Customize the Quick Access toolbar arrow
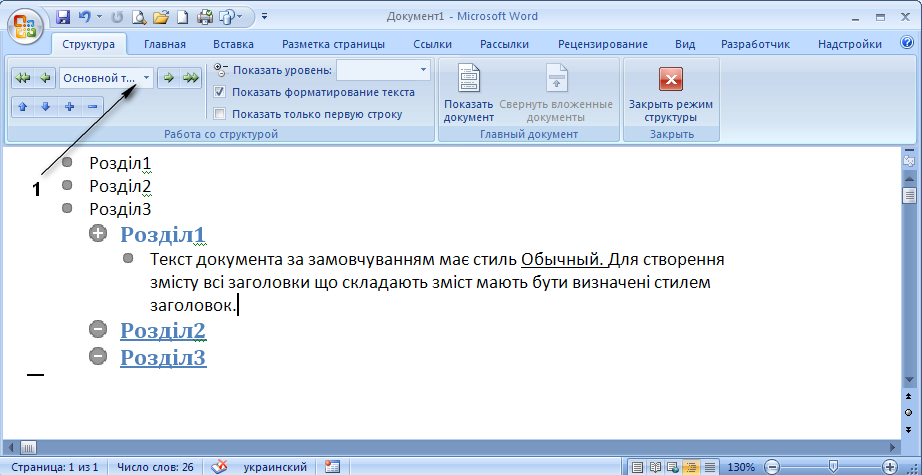 tap(264, 16)
